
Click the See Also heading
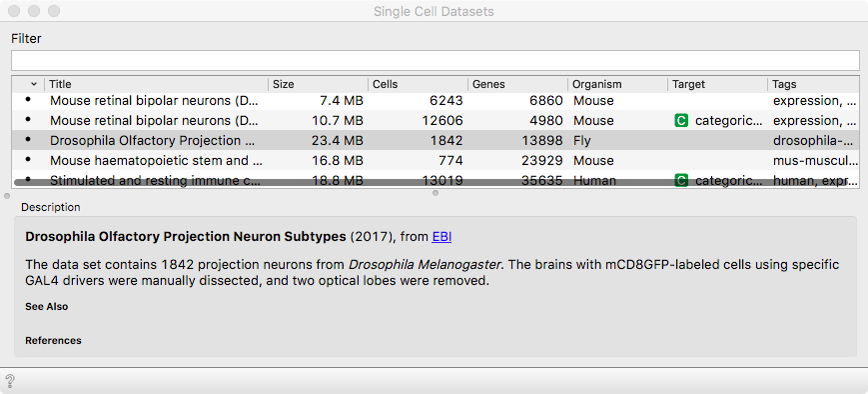coord(47,306)
